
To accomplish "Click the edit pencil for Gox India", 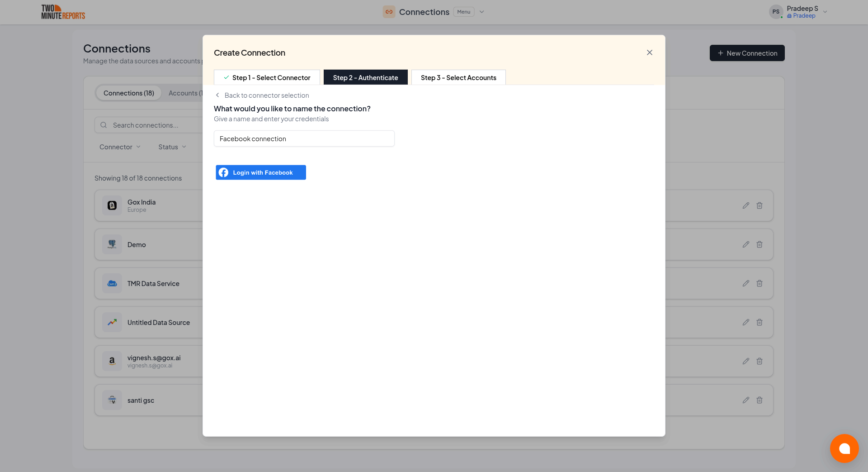I will point(745,205).
